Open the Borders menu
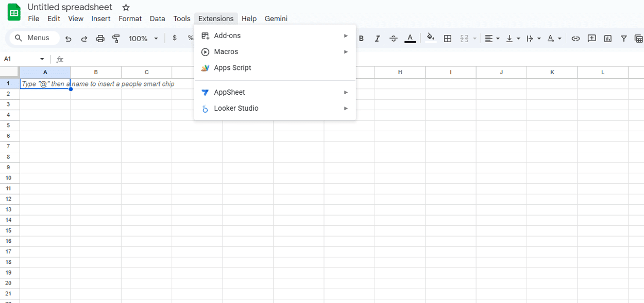The height and width of the screenshot is (303, 644). (x=447, y=38)
